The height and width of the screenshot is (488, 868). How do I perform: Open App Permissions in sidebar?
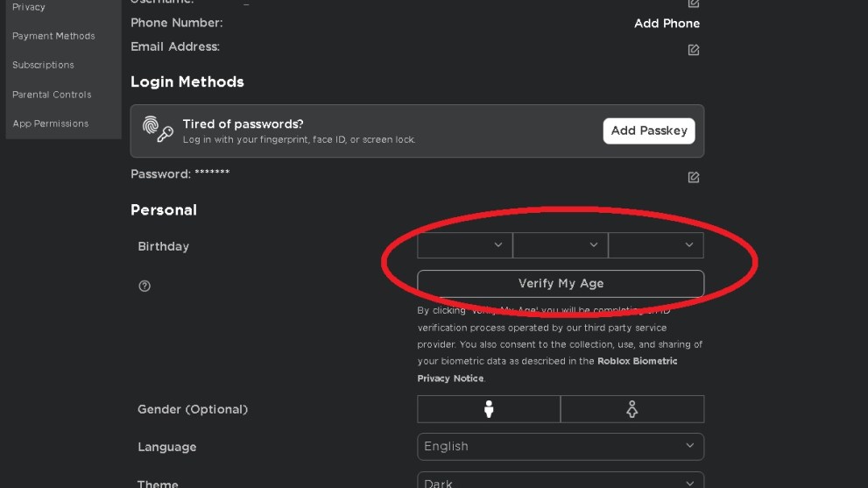coord(51,124)
